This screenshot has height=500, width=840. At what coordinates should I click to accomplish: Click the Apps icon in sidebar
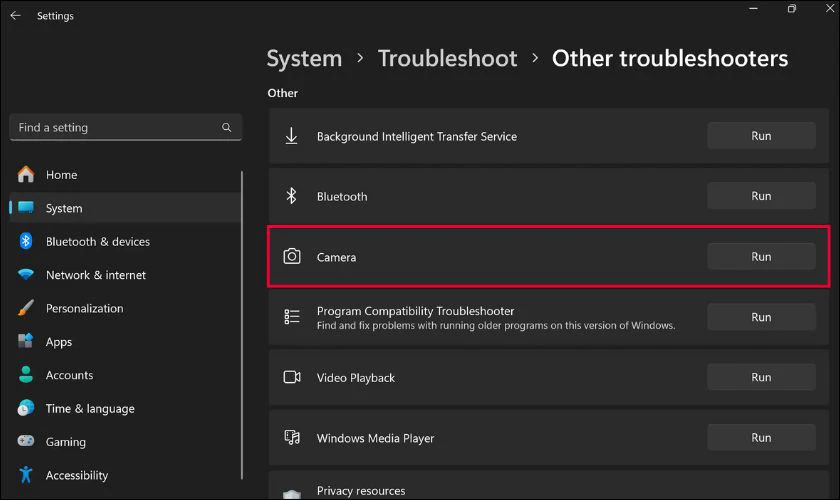click(x=25, y=341)
